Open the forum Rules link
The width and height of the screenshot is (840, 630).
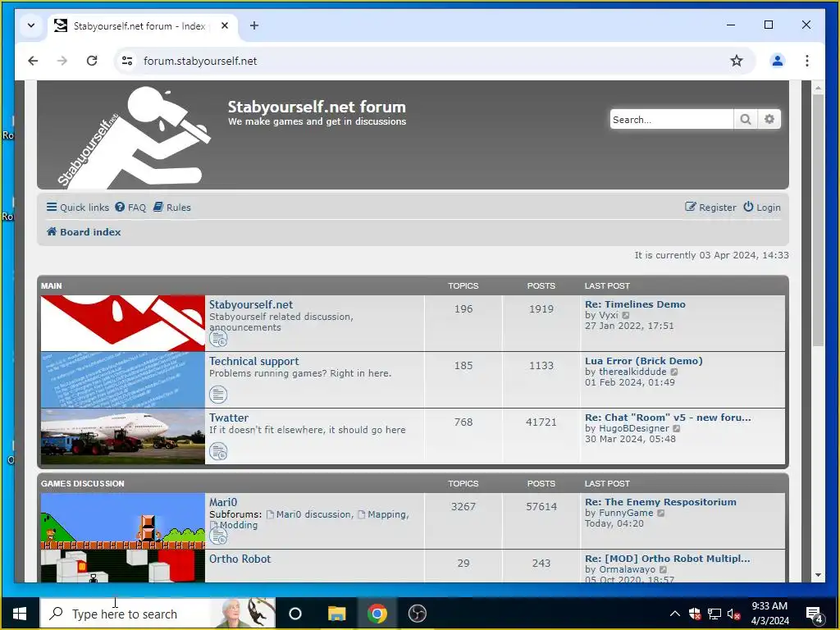tap(172, 208)
